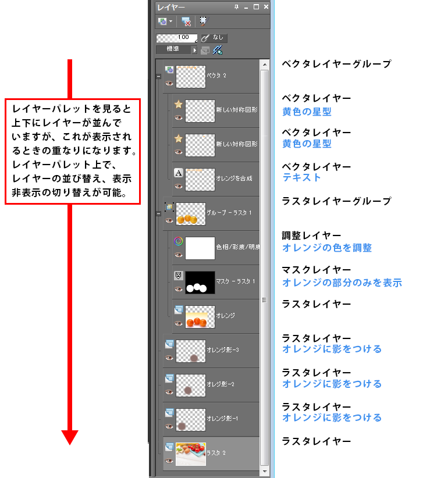Select the ベクタ 2 layer name
448x478 pixels.
(x=216, y=76)
